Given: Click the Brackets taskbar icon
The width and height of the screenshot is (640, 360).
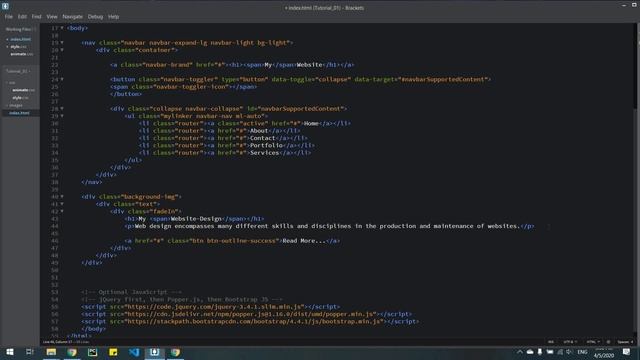Looking at the screenshot, I should (154, 352).
